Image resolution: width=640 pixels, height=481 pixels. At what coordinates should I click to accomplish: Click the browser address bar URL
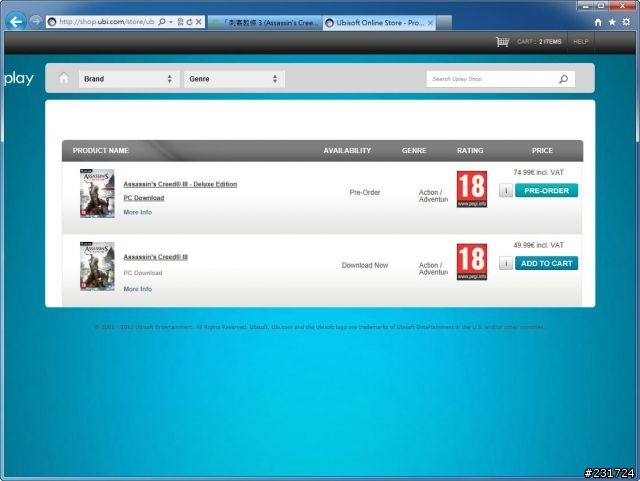coord(107,22)
